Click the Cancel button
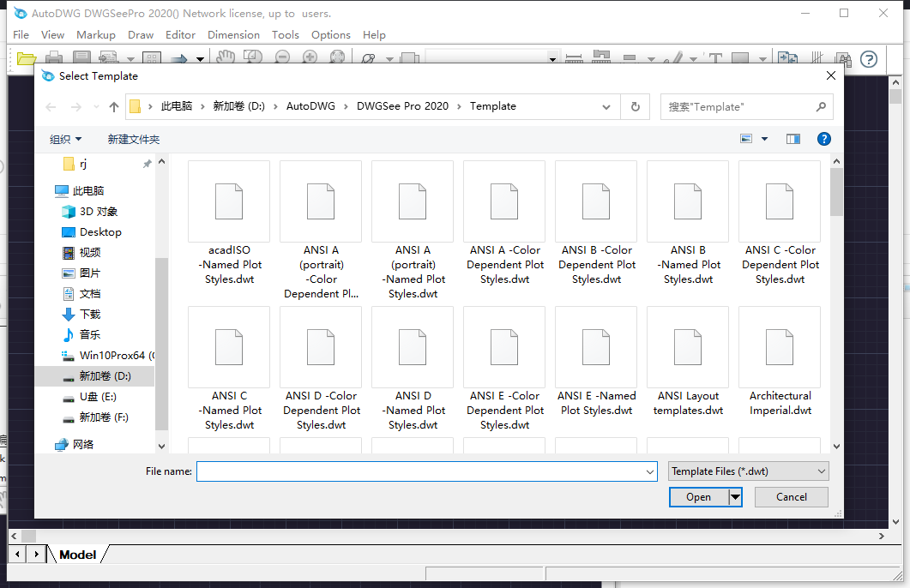The image size is (910, 588). coord(791,497)
